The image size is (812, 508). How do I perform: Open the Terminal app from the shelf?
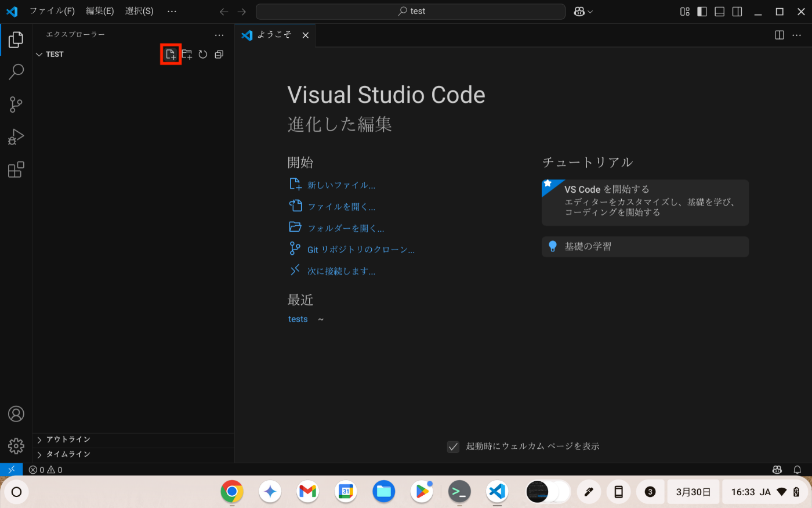(x=459, y=492)
